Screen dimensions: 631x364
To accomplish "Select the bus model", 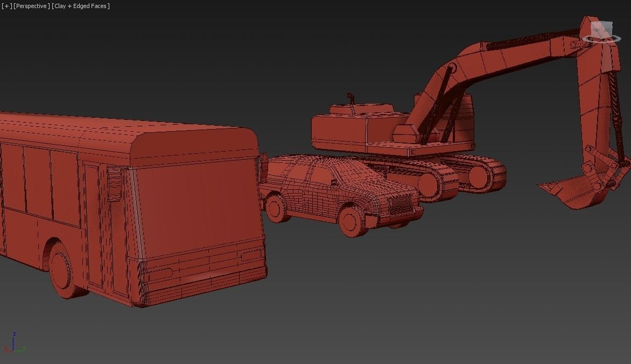I will click(133, 209).
